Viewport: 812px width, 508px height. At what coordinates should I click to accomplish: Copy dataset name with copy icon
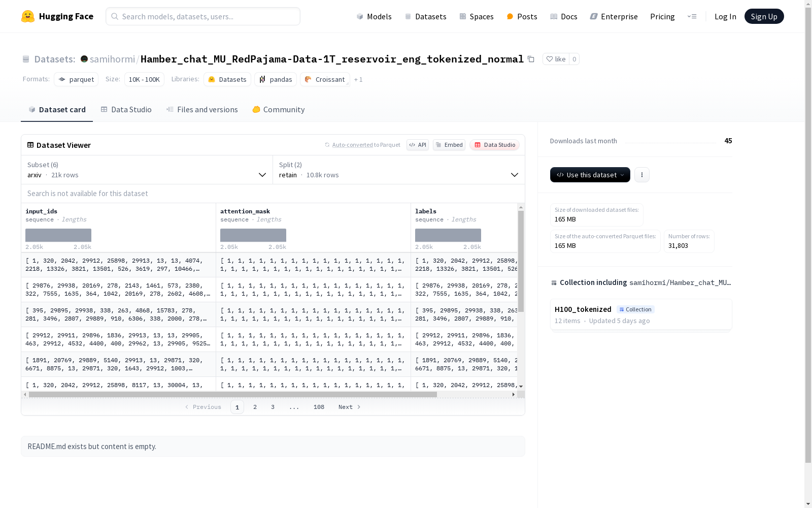[x=531, y=59]
